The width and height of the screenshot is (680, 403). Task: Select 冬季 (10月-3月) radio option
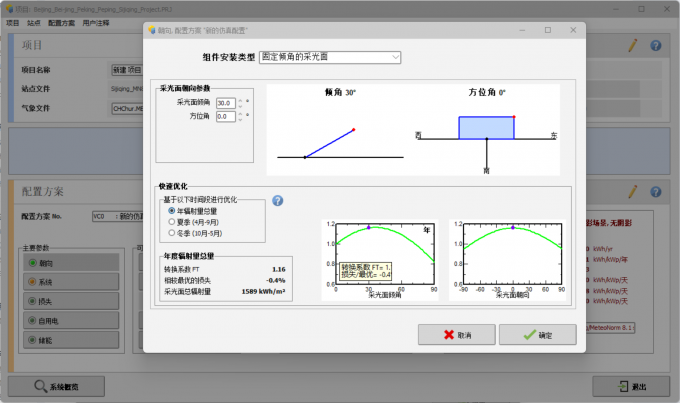172,233
